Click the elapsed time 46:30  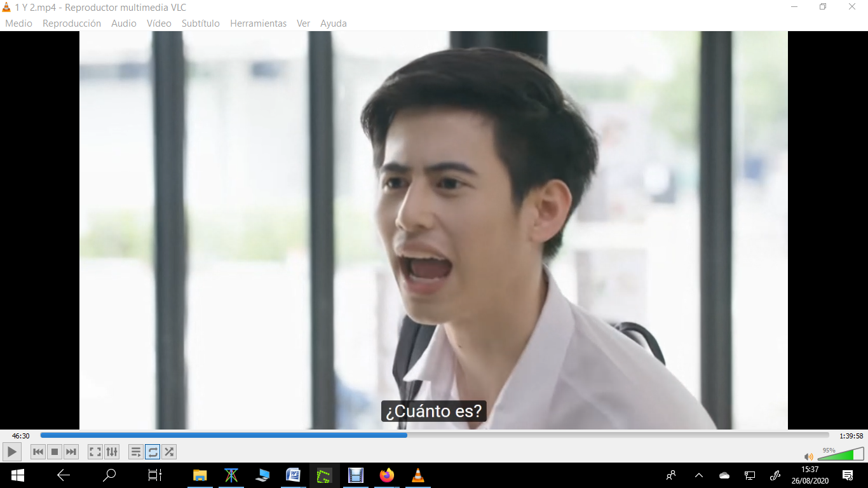tap(21, 436)
